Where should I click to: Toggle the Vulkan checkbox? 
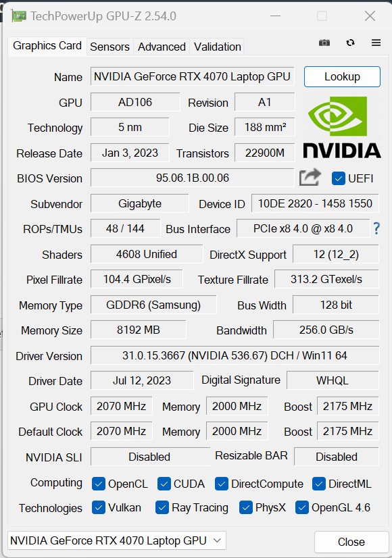click(x=98, y=507)
